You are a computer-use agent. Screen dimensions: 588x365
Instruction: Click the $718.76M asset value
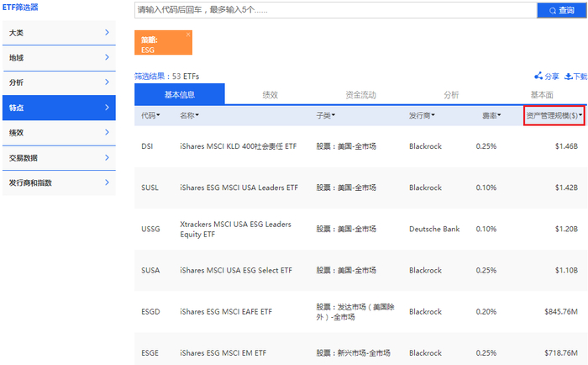click(x=561, y=352)
